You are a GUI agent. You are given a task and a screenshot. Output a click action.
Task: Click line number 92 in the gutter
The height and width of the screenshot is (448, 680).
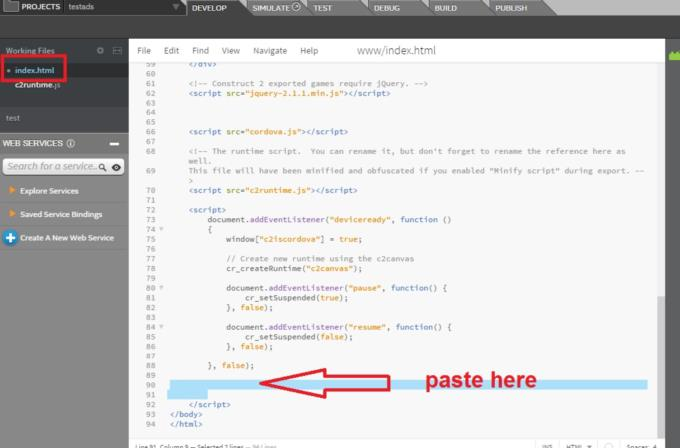[150, 405]
